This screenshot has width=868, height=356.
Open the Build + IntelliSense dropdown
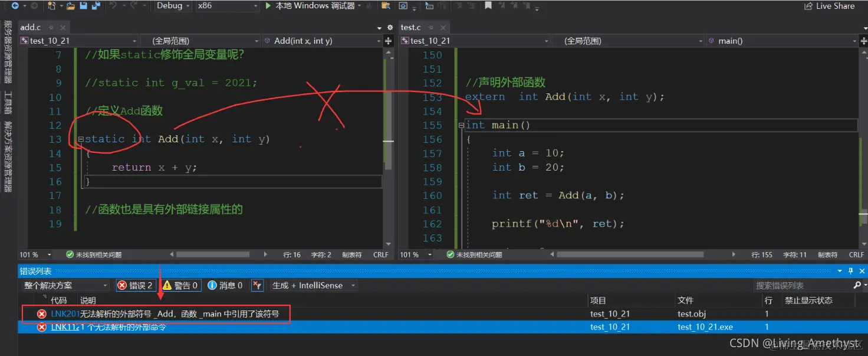(313, 285)
